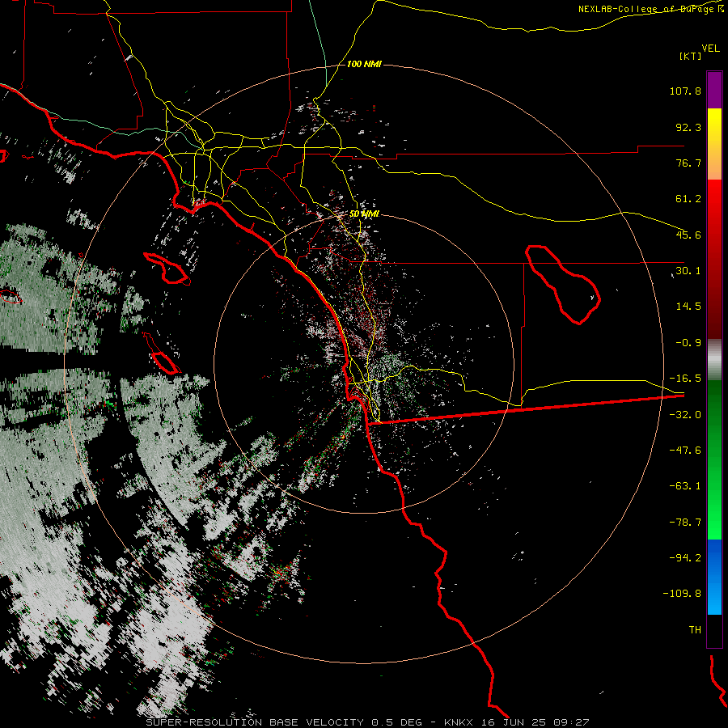Click the 100 NMI range ring label

tap(364, 64)
